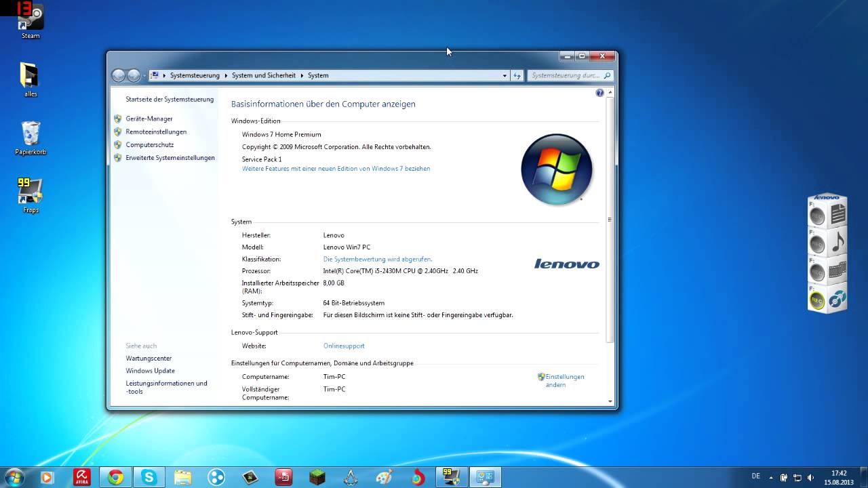Open Geräte-Manager
Screen dimensions: 868x488
[x=149, y=119]
